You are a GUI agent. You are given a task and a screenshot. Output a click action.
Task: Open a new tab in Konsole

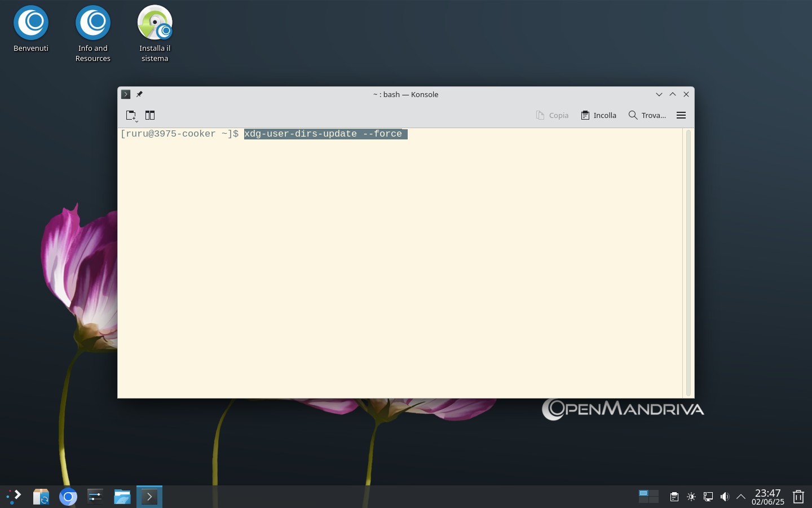click(131, 115)
